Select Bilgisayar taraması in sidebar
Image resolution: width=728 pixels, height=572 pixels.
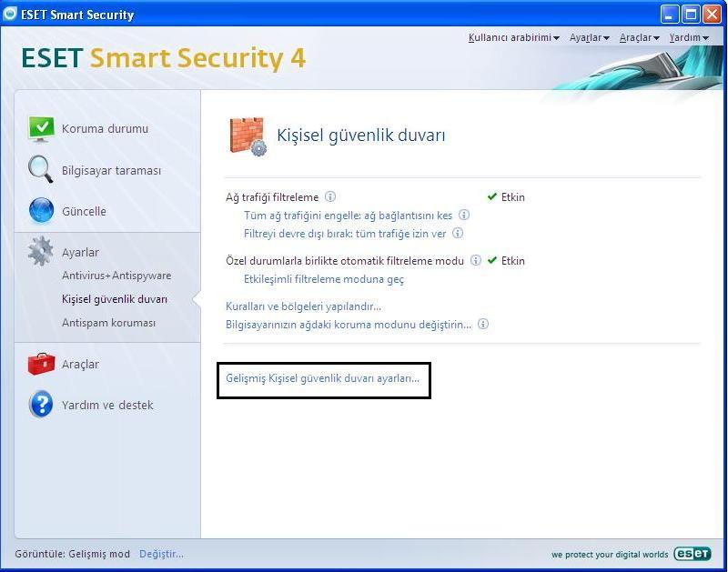click(x=111, y=170)
